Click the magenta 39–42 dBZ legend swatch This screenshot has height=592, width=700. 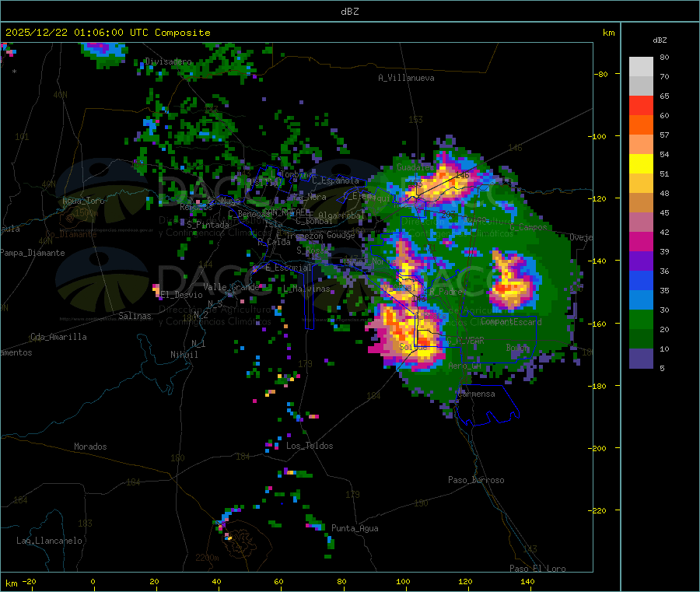(x=641, y=241)
